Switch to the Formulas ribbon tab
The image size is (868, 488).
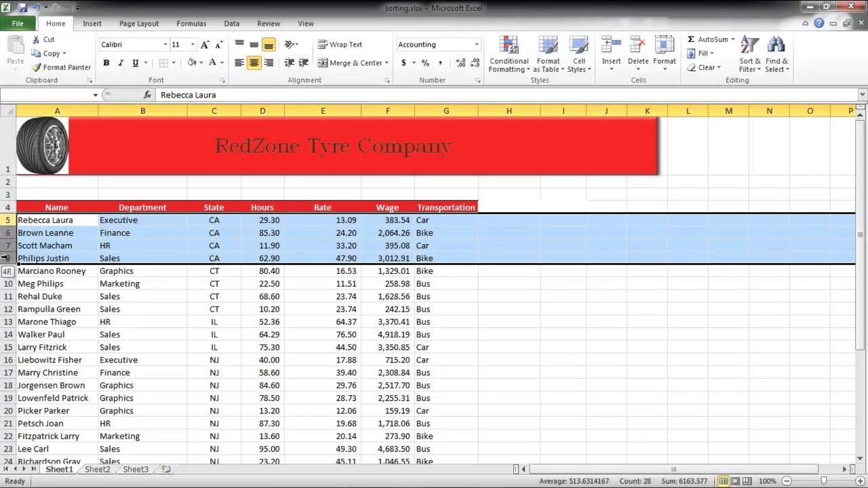click(191, 24)
